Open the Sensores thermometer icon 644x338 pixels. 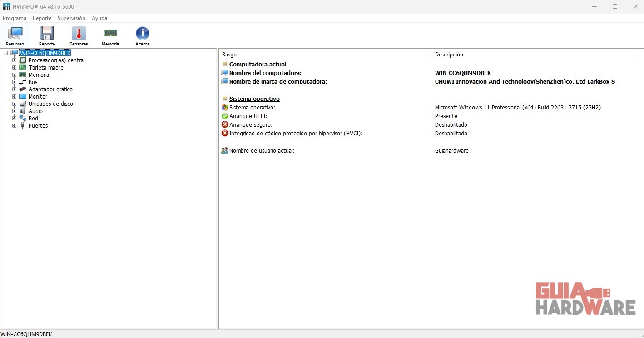[79, 35]
